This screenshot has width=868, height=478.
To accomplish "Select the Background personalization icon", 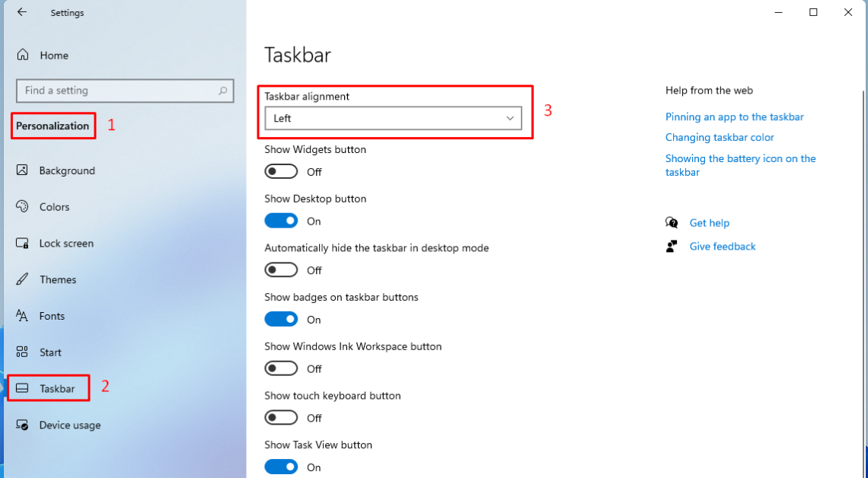I will (x=22, y=170).
